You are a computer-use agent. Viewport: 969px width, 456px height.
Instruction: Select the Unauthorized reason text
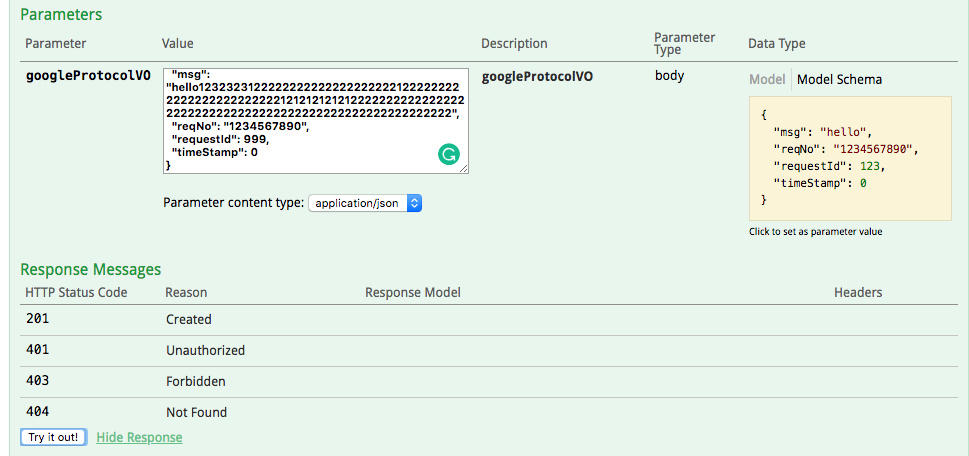point(205,350)
